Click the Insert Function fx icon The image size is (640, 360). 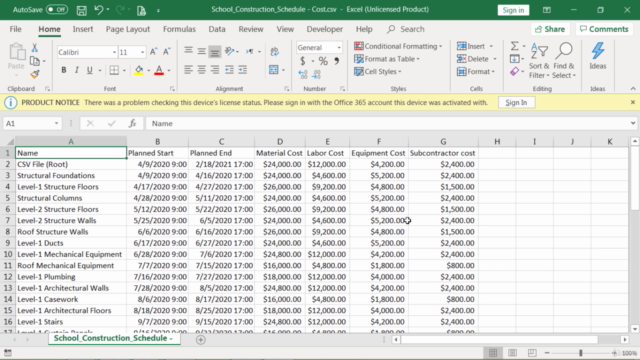[132, 123]
